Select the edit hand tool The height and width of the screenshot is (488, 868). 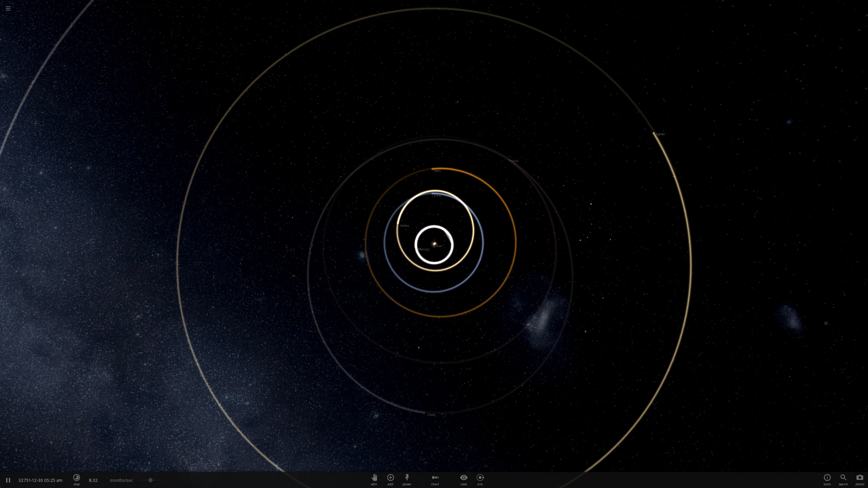(x=374, y=478)
